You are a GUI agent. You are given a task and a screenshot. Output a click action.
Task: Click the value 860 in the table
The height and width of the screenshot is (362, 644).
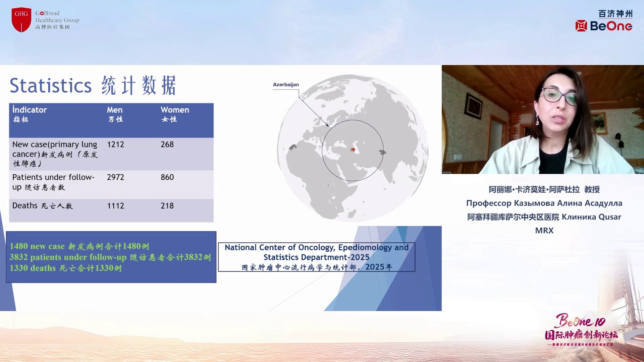[167, 177]
